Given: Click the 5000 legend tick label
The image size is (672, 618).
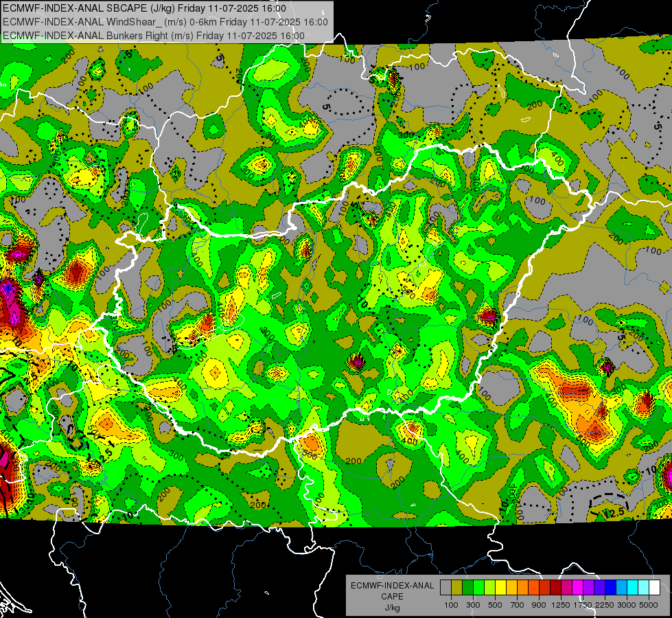Looking at the screenshot, I should click(649, 605).
